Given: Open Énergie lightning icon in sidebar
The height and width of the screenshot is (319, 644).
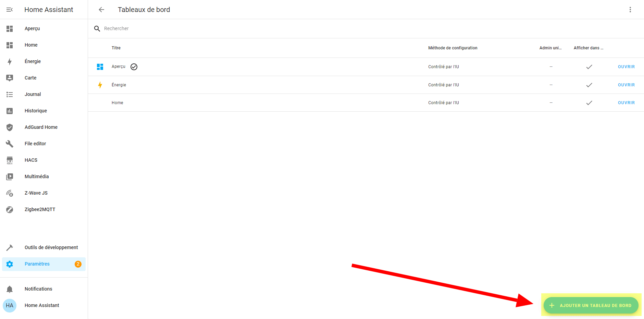Looking at the screenshot, I should coord(10,62).
